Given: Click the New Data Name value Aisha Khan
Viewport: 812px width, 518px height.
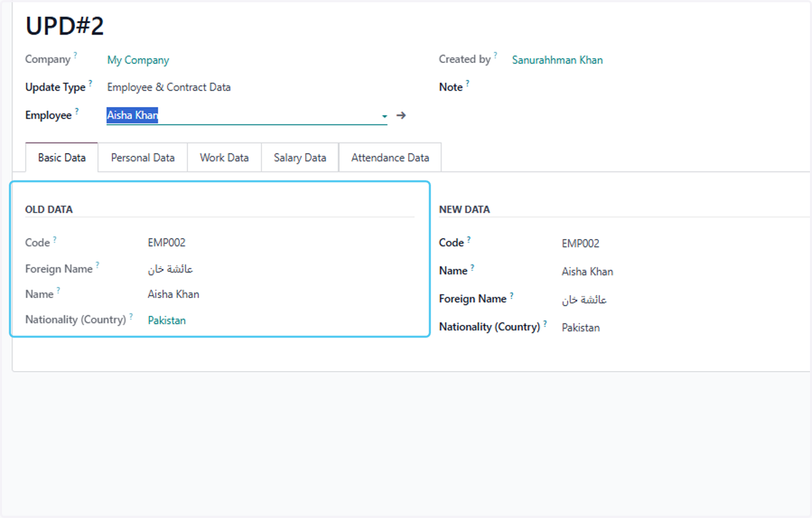Looking at the screenshot, I should (x=587, y=272).
